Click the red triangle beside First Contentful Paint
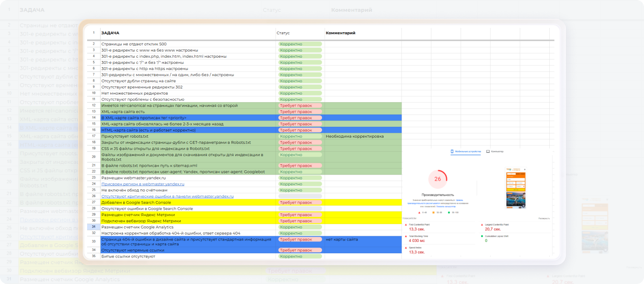Image resolution: width=644 pixels, height=284 pixels. point(406,224)
